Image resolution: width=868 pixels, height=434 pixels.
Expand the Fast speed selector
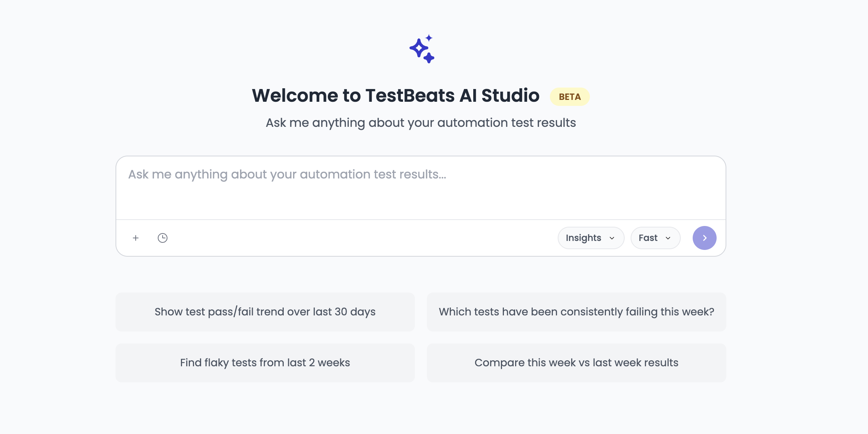point(655,238)
